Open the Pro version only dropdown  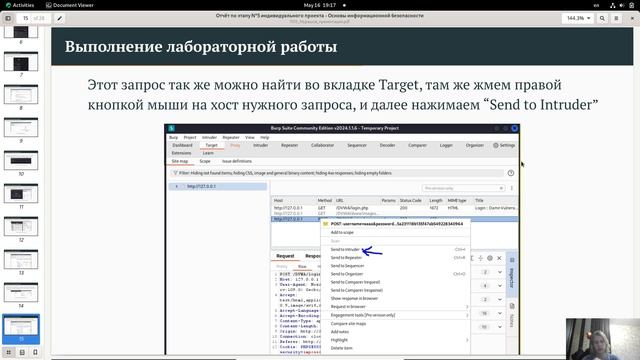click(x=463, y=188)
